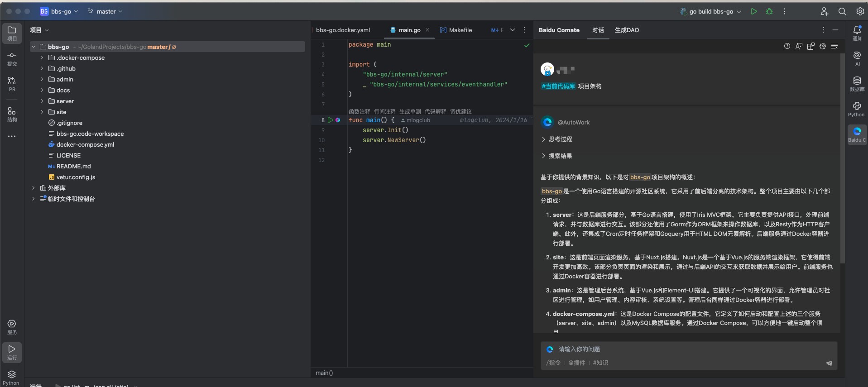Open the Database tool window

tap(857, 84)
